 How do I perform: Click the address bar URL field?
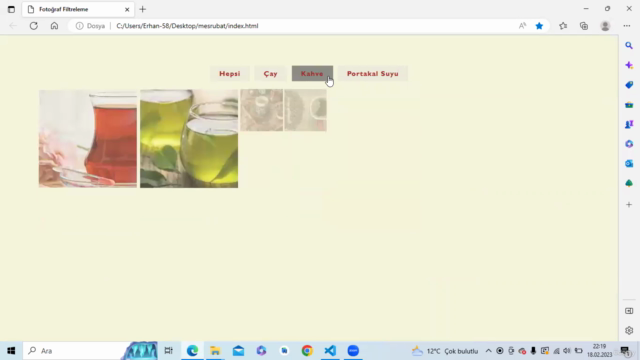coord(310,26)
